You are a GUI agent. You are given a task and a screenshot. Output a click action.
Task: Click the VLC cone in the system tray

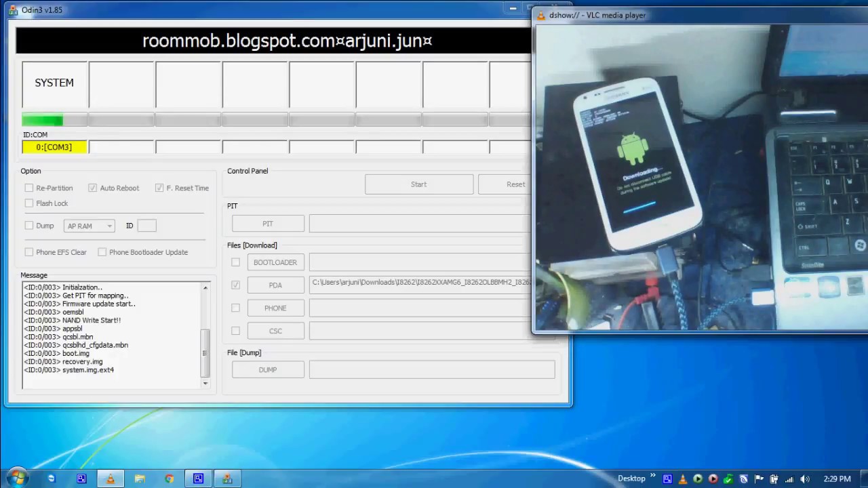(x=682, y=479)
